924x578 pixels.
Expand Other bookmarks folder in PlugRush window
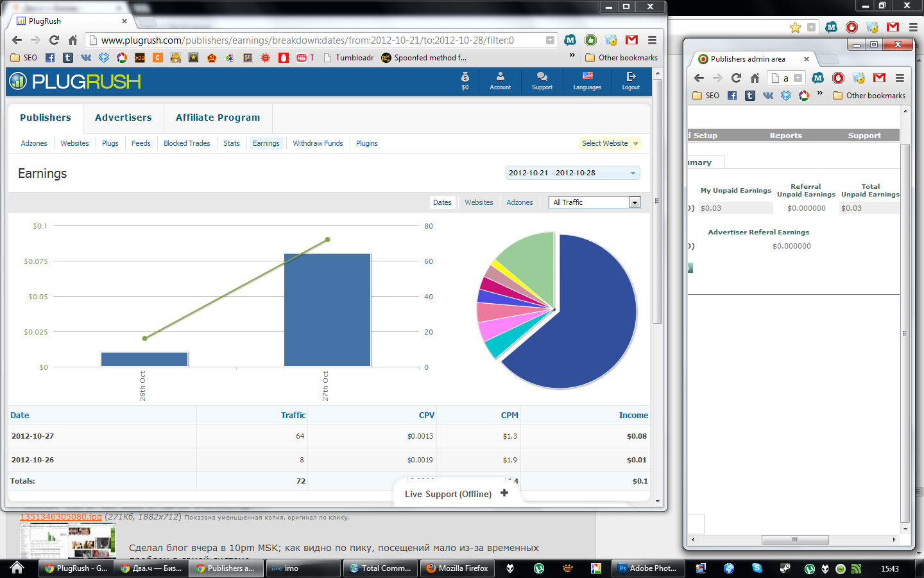(x=621, y=58)
